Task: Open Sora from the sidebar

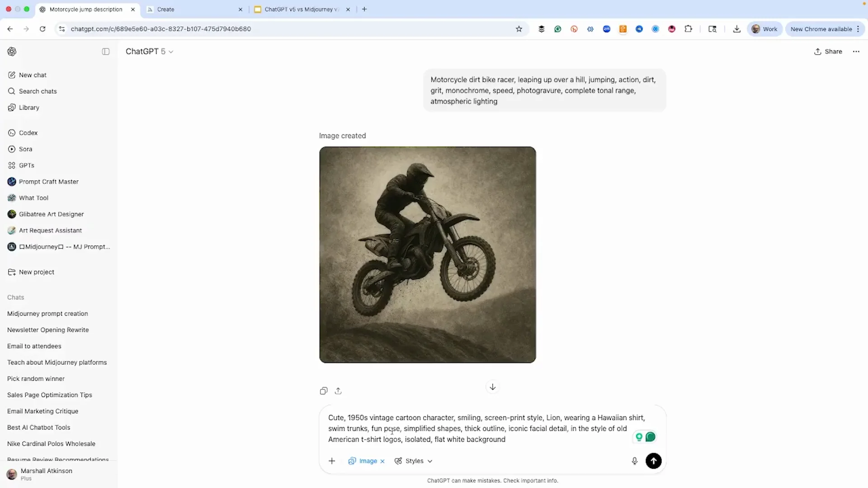Action: click(x=25, y=149)
